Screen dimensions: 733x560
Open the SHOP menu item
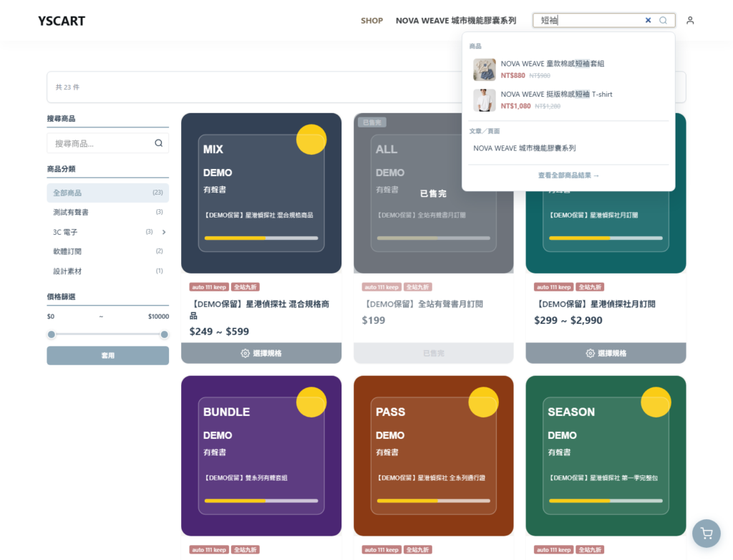[x=372, y=21]
